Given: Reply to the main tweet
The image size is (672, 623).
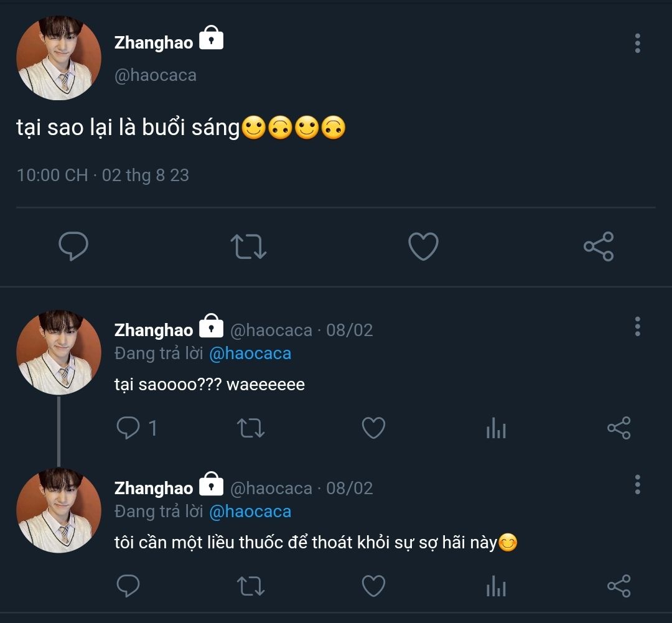Looking at the screenshot, I should point(73,246).
